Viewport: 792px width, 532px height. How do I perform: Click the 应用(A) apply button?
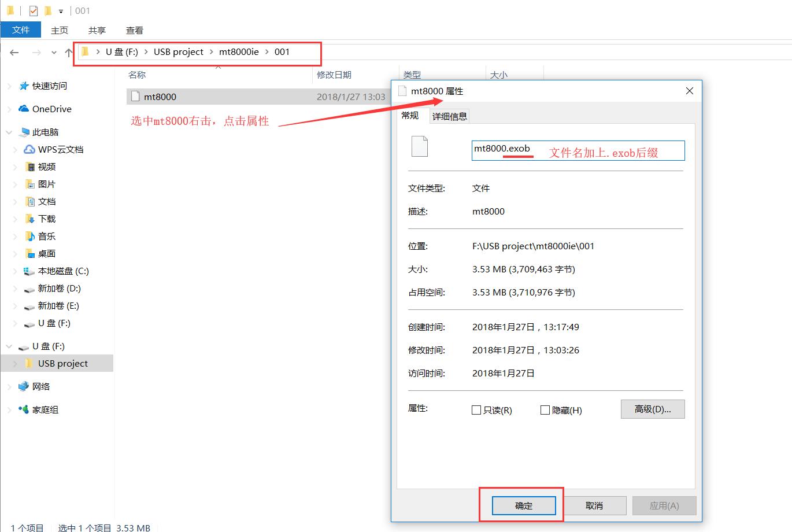pyautogui.click(x=664, y=505)
